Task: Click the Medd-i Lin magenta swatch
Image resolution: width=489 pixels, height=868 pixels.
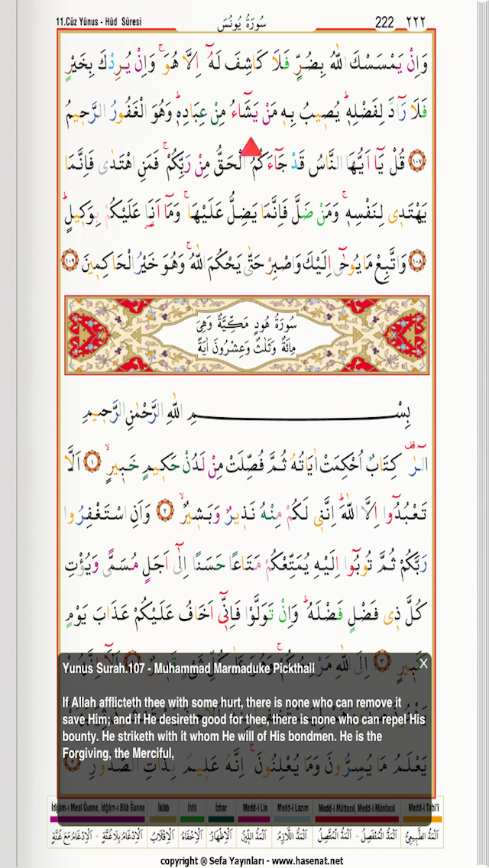Action: [x=254, y=819]
